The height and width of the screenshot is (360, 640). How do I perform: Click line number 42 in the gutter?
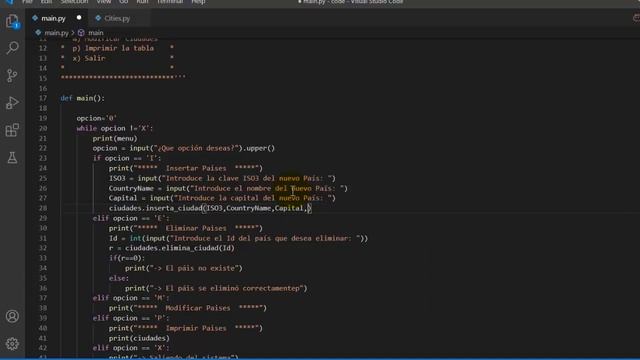[43, 348]
